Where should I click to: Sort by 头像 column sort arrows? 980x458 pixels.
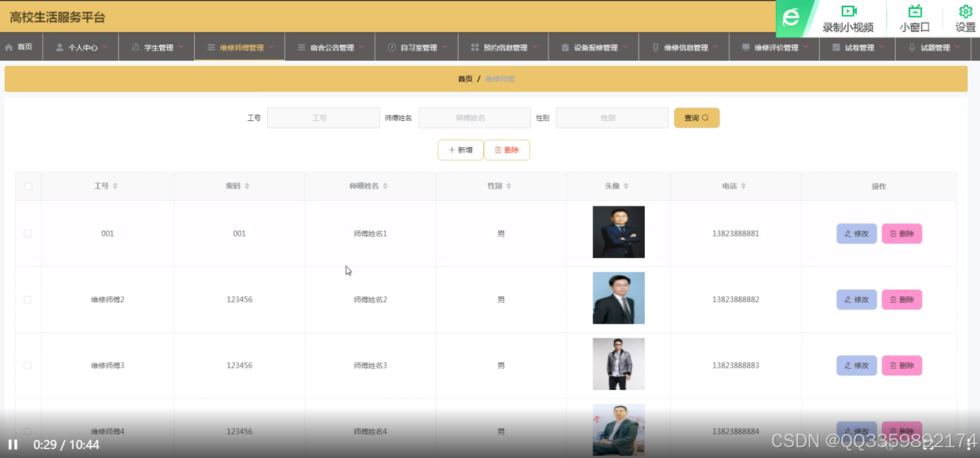point(626,186)
